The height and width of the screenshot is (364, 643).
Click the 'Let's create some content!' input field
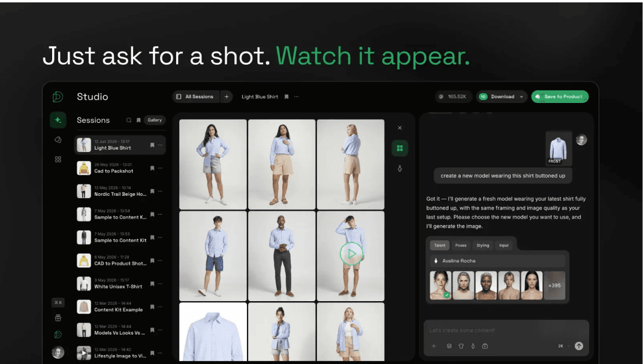pyautogui.click(x=506, y=330)
